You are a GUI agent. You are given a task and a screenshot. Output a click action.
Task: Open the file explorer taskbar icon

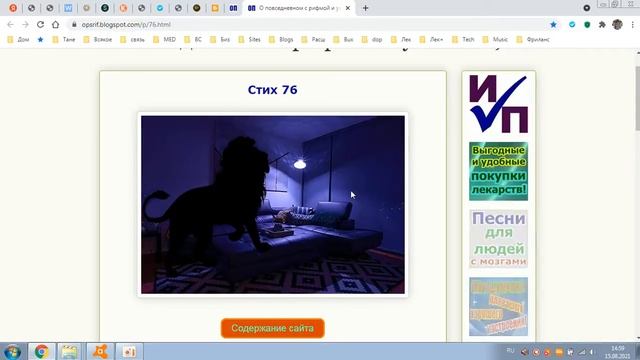pyautogui.click(x=69, y=351)
